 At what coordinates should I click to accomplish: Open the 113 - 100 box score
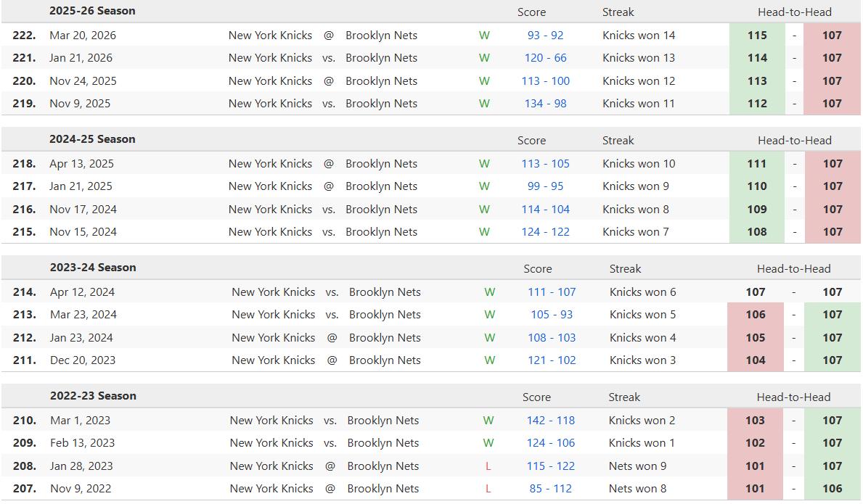tap(545, 81)
